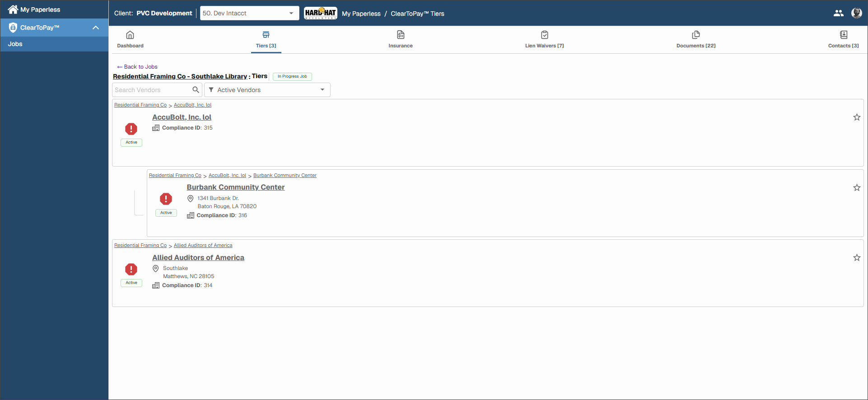The width and height of the screenshot is (868, 400).
Task: Click the red alert icon for Allied Auditors
Action: click(x=131, y=269)
